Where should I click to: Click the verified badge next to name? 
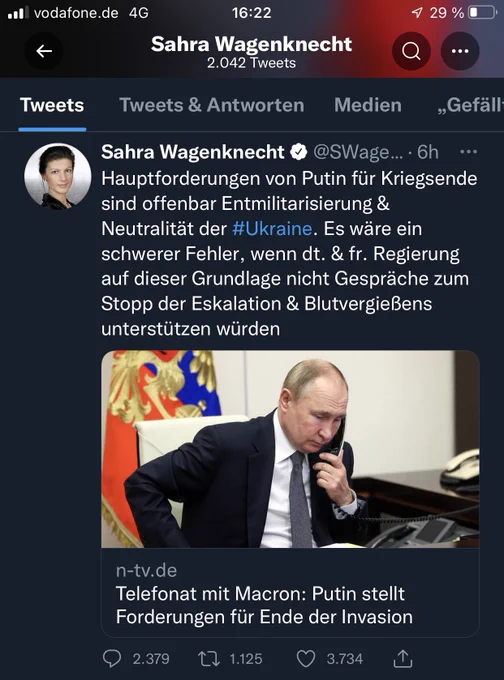coord(298,152)
